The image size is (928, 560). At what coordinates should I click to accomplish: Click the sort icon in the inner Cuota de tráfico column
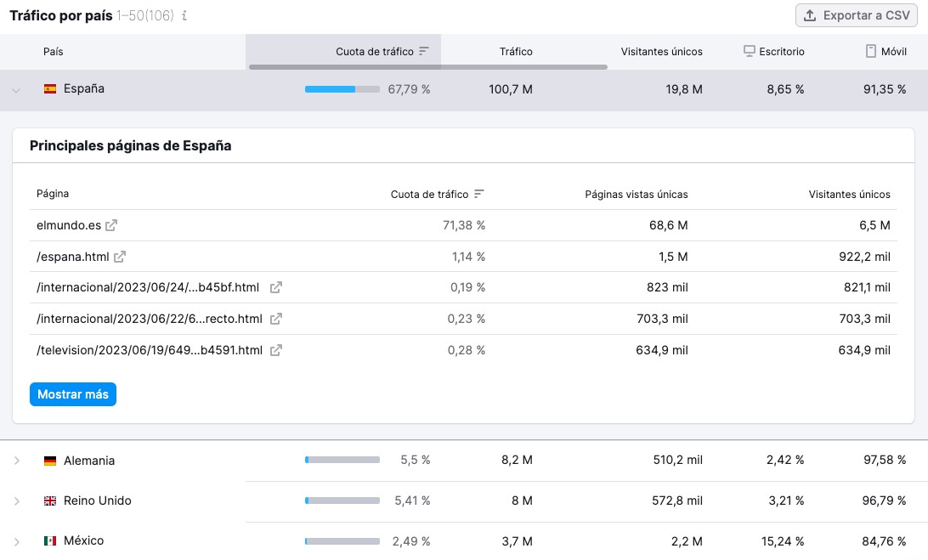coord(479,195)
